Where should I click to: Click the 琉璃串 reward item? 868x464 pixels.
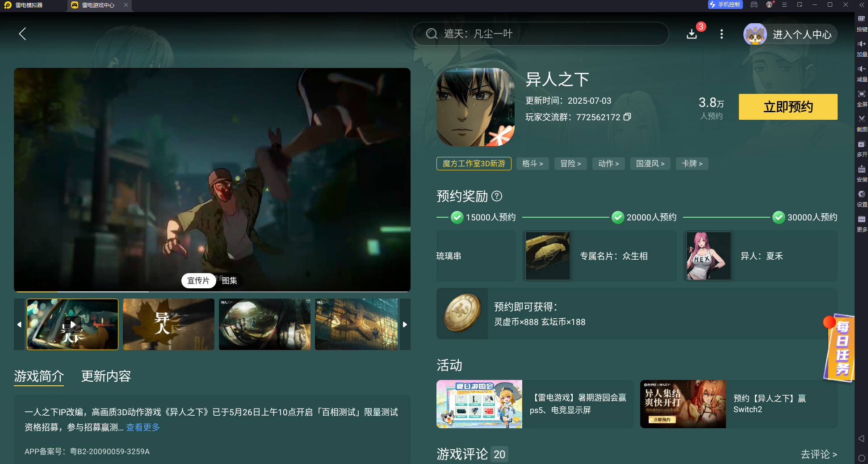click(476, 256)
